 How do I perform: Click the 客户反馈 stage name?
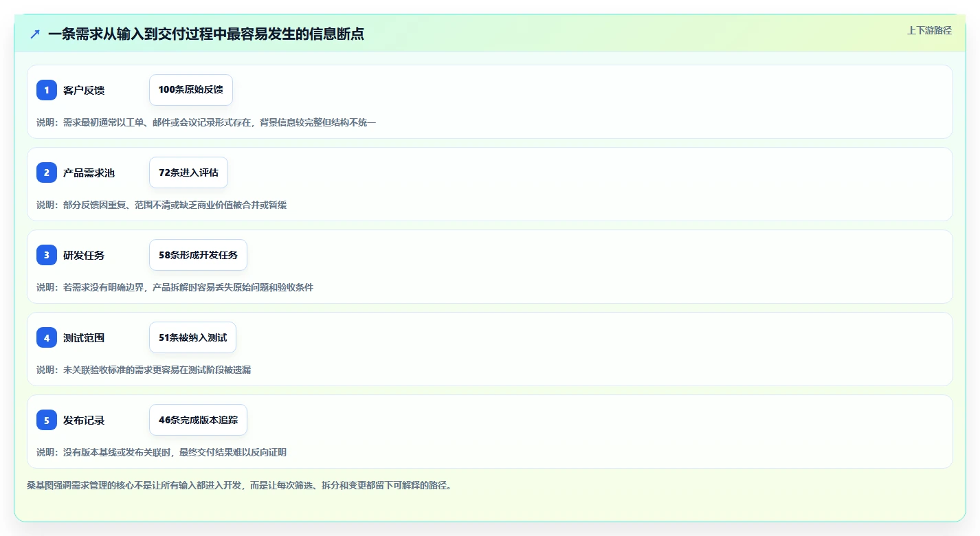pos(84,90)
